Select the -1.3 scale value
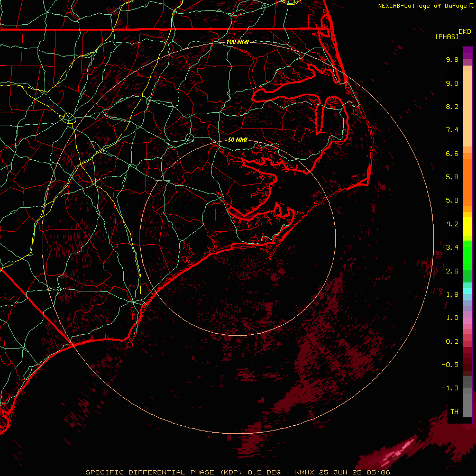The image size is (476, 476). pos(450,388)
